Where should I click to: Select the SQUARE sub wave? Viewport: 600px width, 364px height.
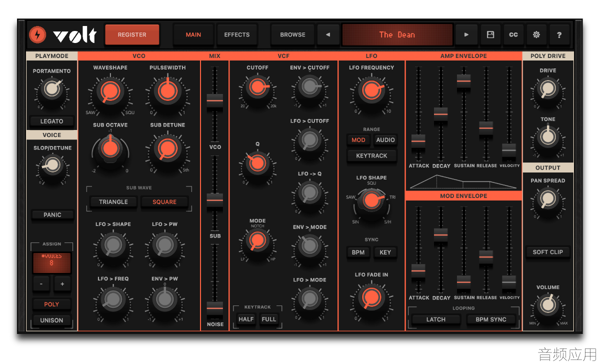164,202
